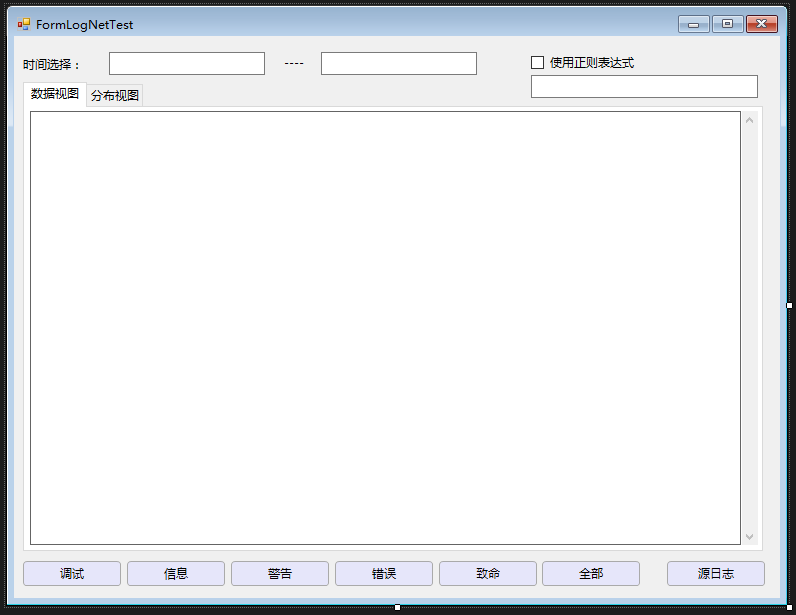
Task: Show errors with the 错误 button
Action: pos(384,573)
